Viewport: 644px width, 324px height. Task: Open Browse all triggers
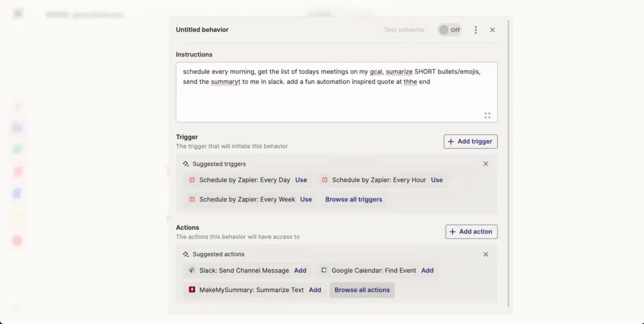[353, 199]
